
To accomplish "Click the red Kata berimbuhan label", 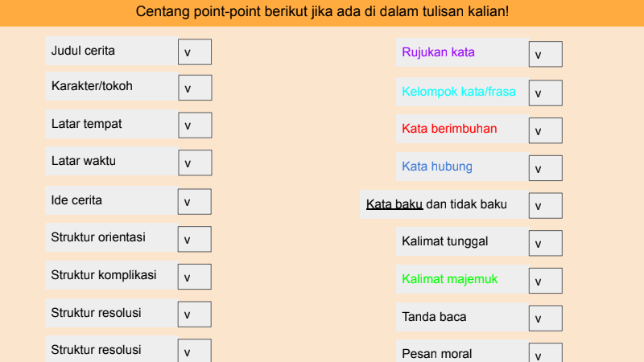I will 449,128.
